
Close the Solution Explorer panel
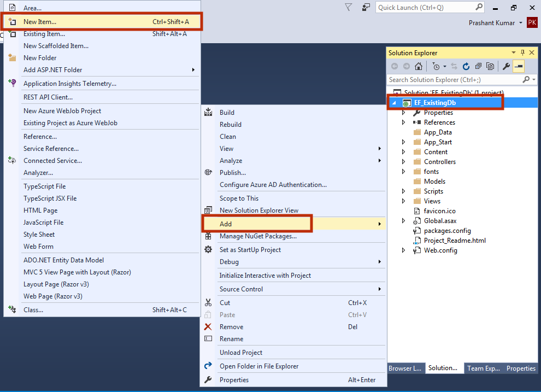click(x=532, y=52)
